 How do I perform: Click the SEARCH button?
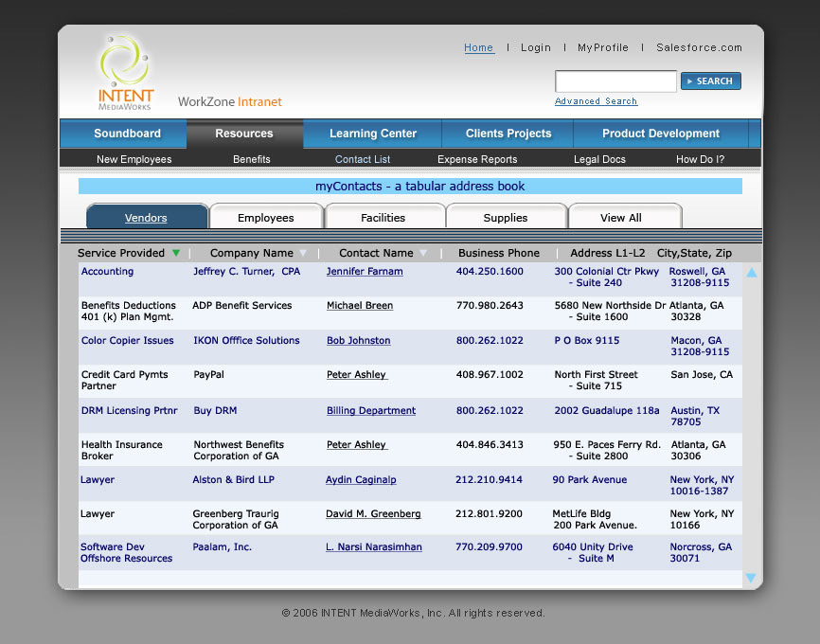point(711,81)
